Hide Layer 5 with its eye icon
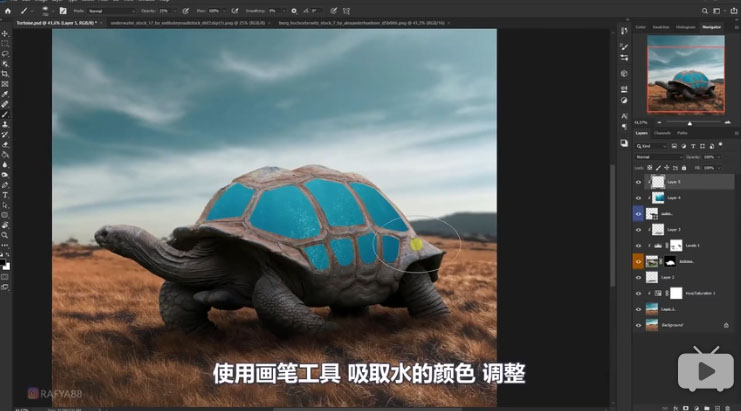Image resolution: width=741 pixels, height=411 pixels. 639,182
